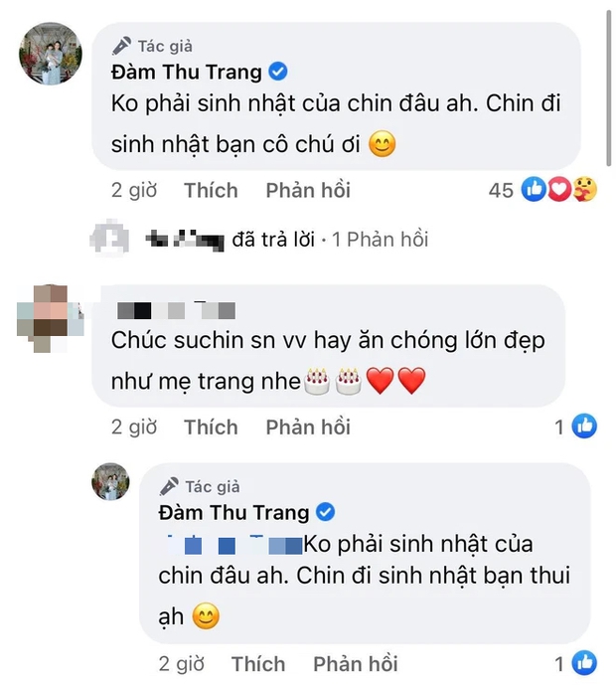The height and width of the screenshot is (687, 616).
Task: Click the blue like reaction icon on first comment
Action: tap(534, 190)
